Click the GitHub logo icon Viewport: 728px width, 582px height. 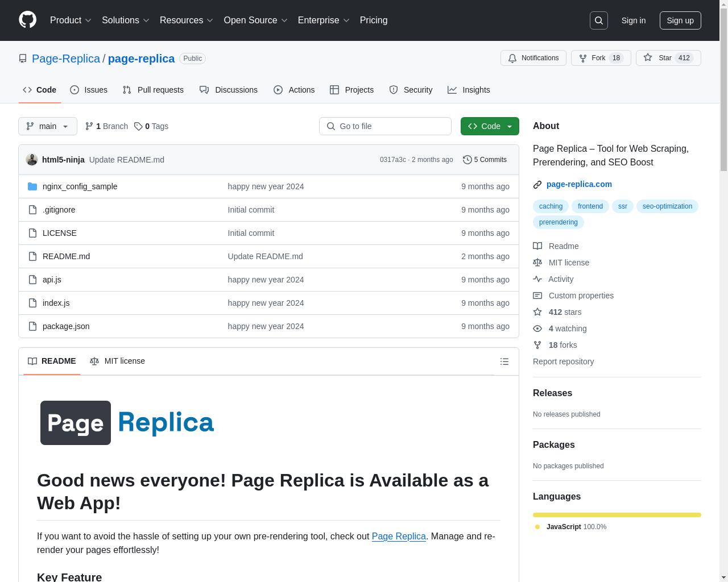coord(27,20)
